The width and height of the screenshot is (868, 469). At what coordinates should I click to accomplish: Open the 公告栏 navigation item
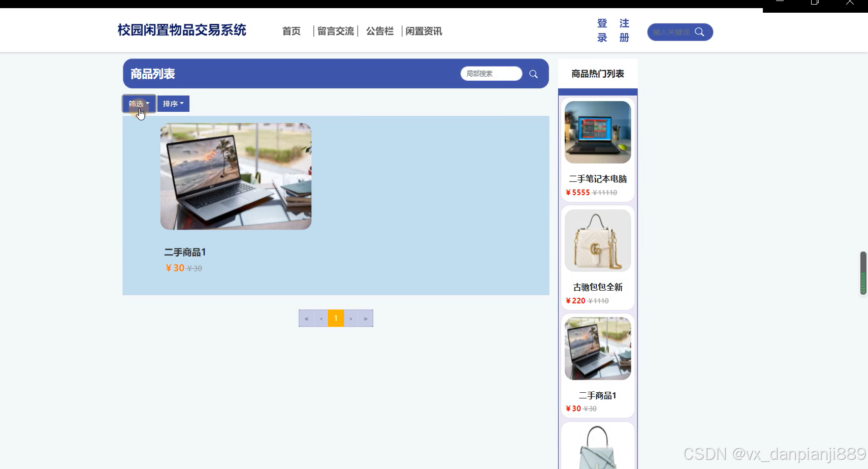tap(380, 32)
